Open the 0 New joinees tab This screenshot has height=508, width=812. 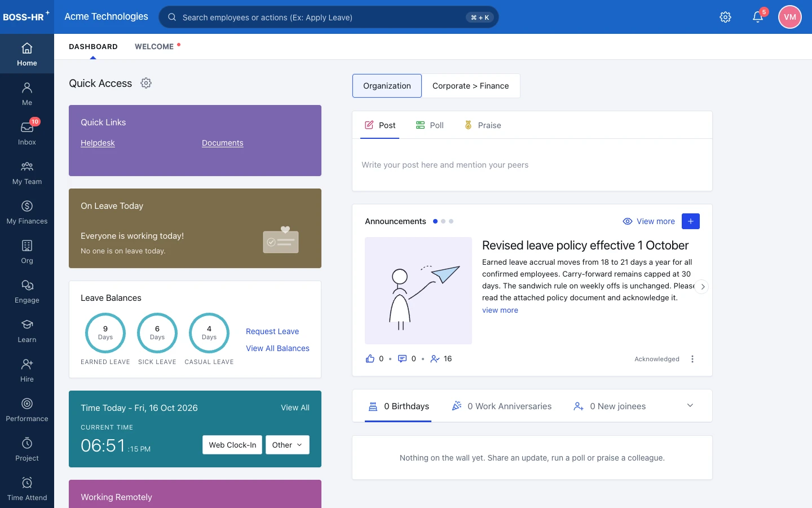click(x=610, y=406)
